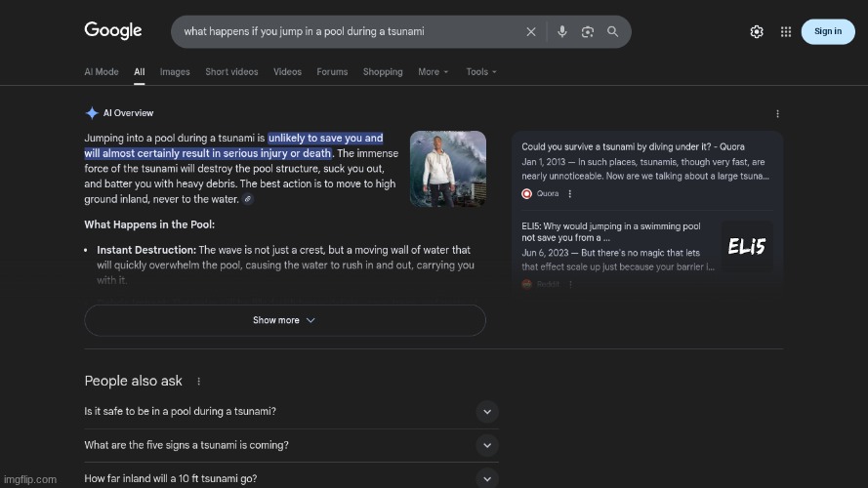Click the magnifying glass search icon
This screenshot has height=488, width=868.
click(x=612, y=31)
